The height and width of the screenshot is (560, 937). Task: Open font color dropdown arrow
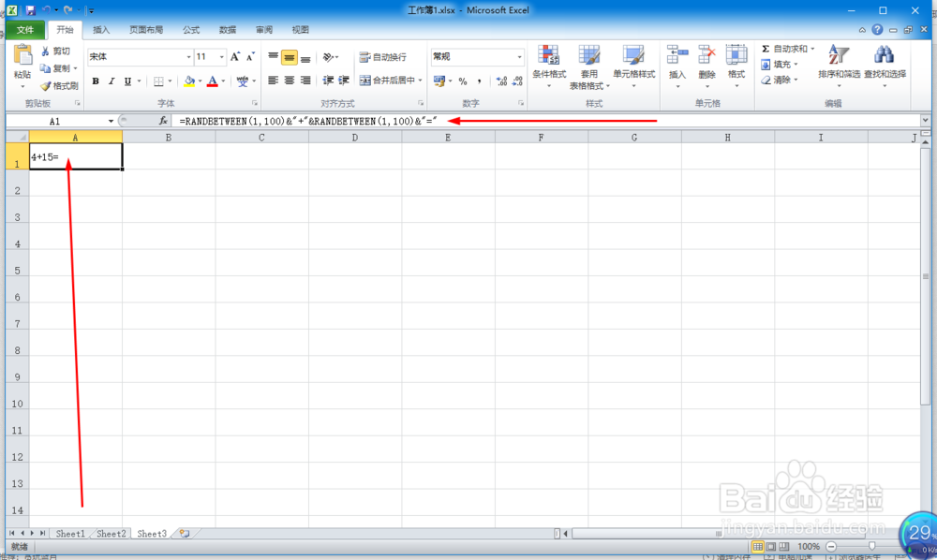point(224,81)
